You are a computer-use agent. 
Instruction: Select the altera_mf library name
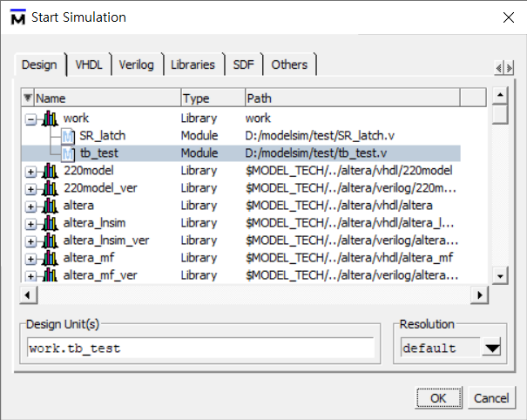click(x=89, y=258)
